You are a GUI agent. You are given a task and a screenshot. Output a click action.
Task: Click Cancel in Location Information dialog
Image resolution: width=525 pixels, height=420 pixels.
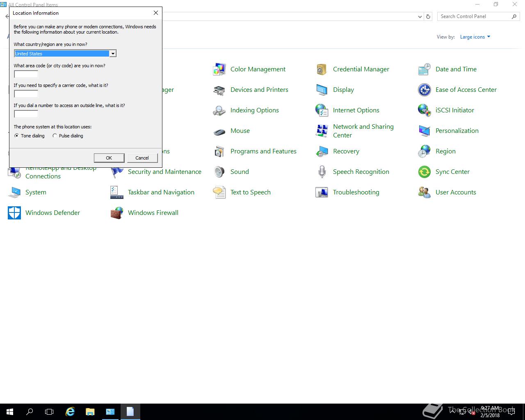[142, 158]
